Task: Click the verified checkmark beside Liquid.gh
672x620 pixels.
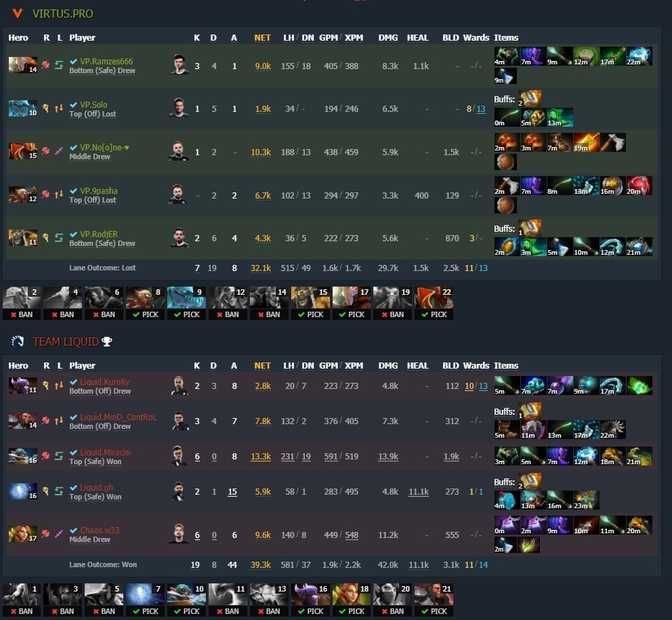Action: [74, 487]
